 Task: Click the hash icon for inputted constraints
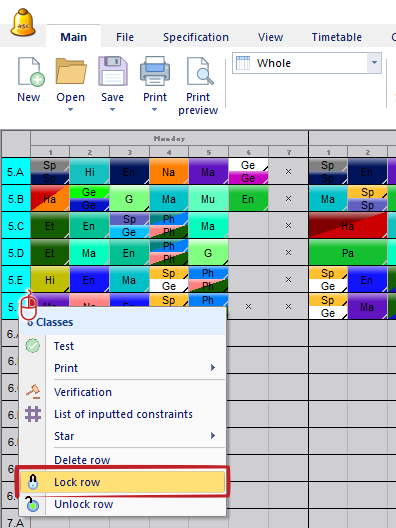click(x=33, y=414)
